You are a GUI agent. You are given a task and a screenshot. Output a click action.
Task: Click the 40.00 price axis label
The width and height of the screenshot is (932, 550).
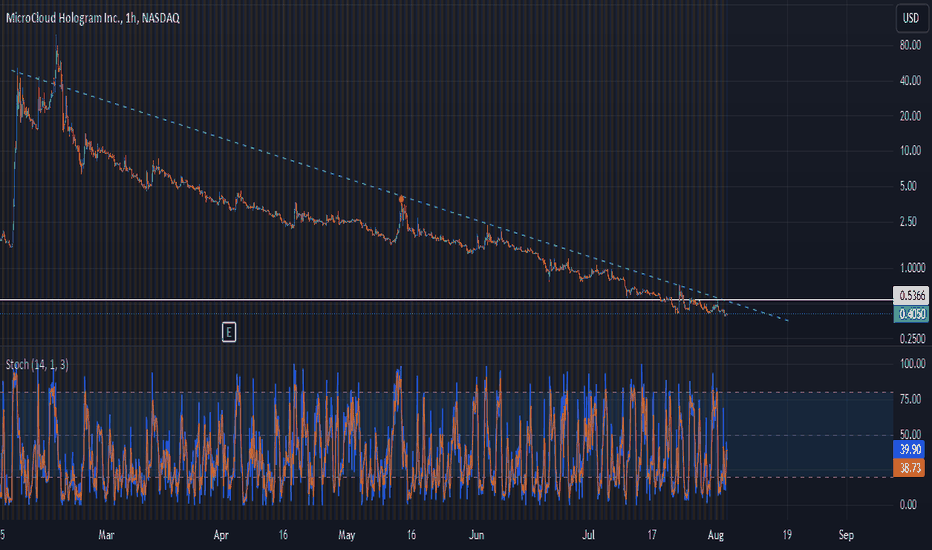pyautogui.click(x=910, y=81)
